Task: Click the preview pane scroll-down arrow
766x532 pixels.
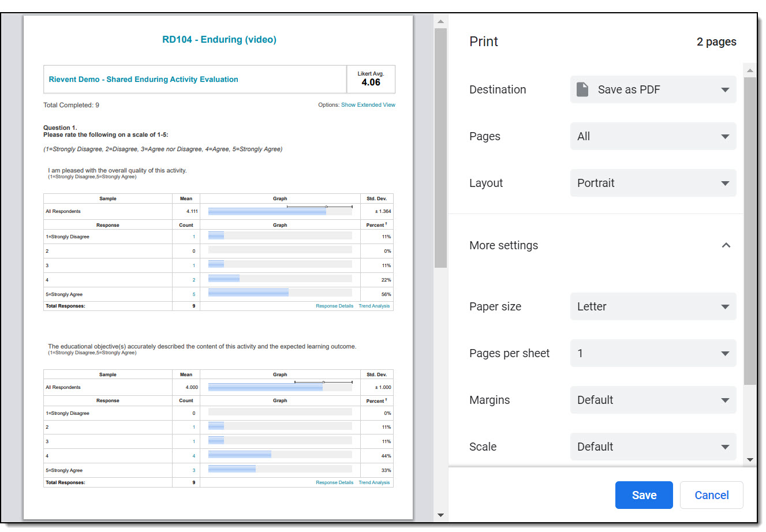Action: click(440, 515)
